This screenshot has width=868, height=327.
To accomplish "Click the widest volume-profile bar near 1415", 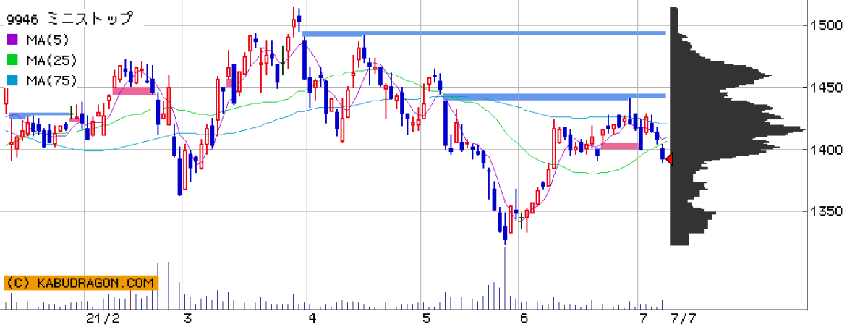I will coord(738,130).
